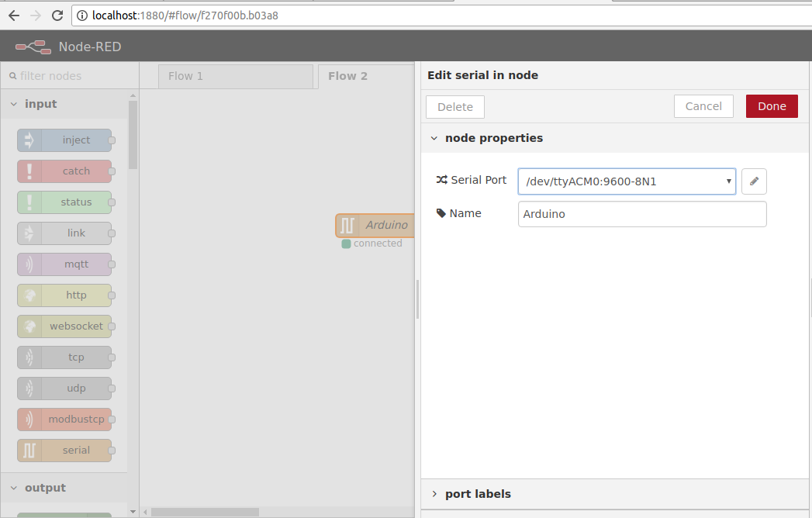This screenshot has width=812, height=518.
Task: Click the filter nodes search field
Action: tap(70, 76)
